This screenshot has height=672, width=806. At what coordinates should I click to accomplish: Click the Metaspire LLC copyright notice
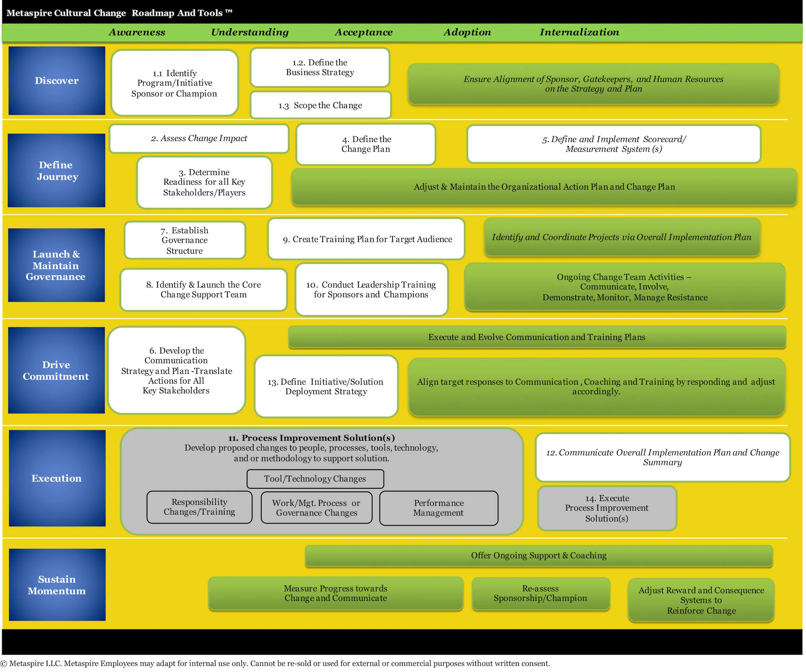[x=275, y=664]
